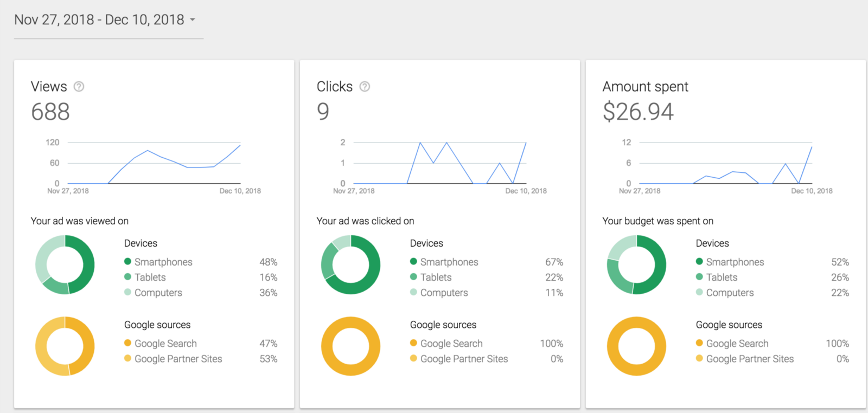Click the Clicks line graph
This screenshot has width=868, height=413.
click(439, 163)
